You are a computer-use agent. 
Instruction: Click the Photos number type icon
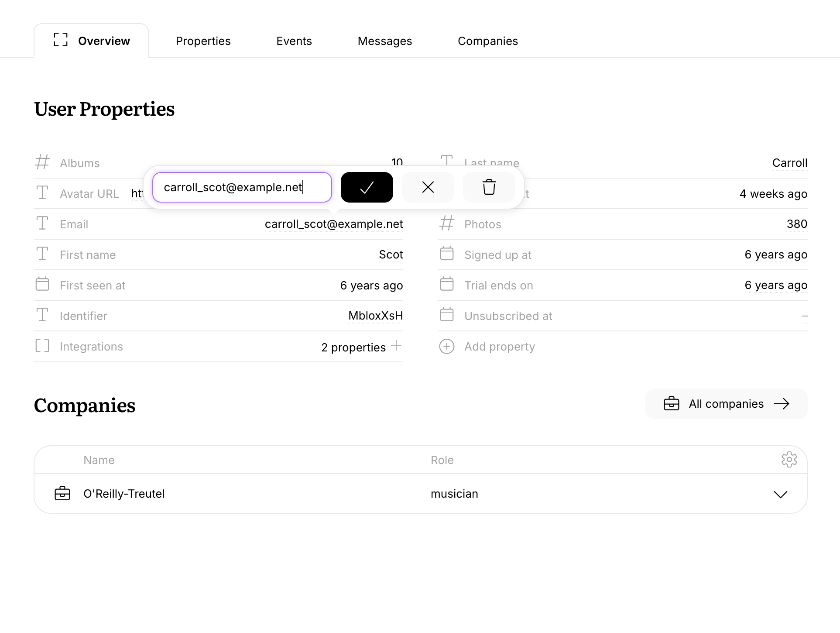[x=447, y=223]
